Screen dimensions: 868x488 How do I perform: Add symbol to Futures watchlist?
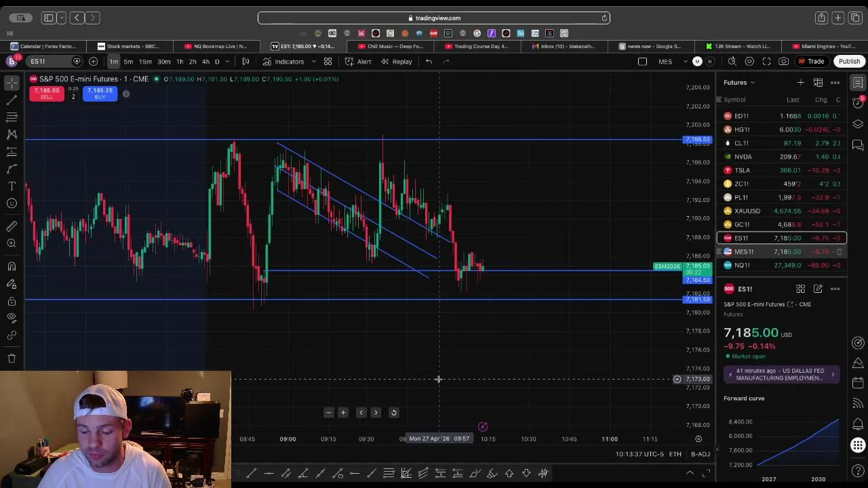click(800, 83)
